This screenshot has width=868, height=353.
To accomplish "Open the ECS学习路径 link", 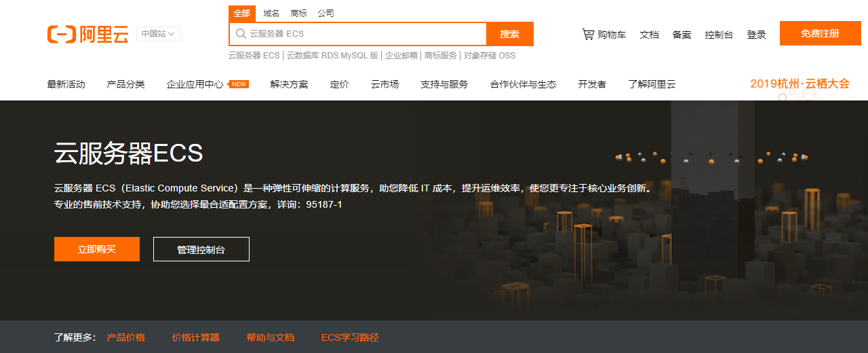I will 350,337.
